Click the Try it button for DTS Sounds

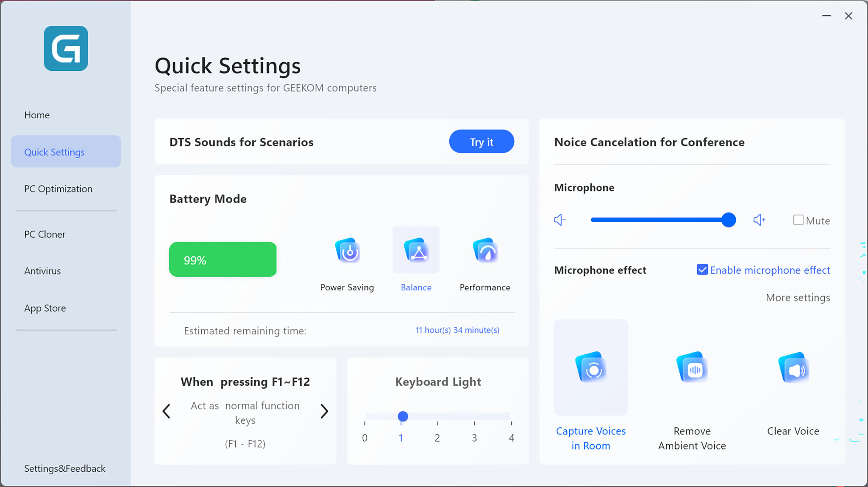pos(481,142)
